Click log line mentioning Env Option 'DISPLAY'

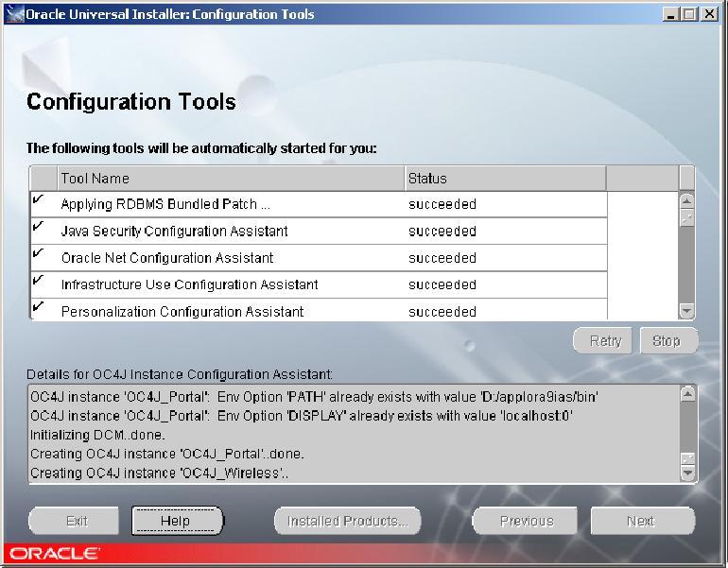pyautogui.click(x=302, y=416)
